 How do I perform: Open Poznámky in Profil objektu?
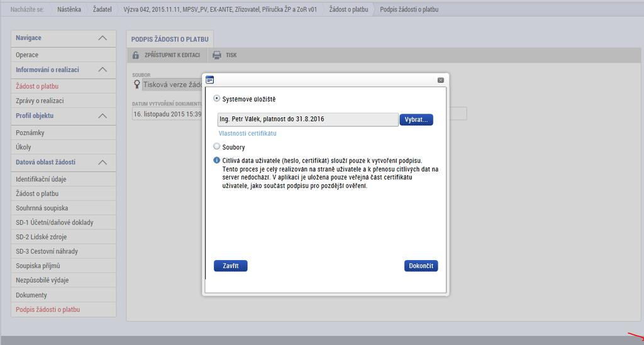tap(64, 133)
